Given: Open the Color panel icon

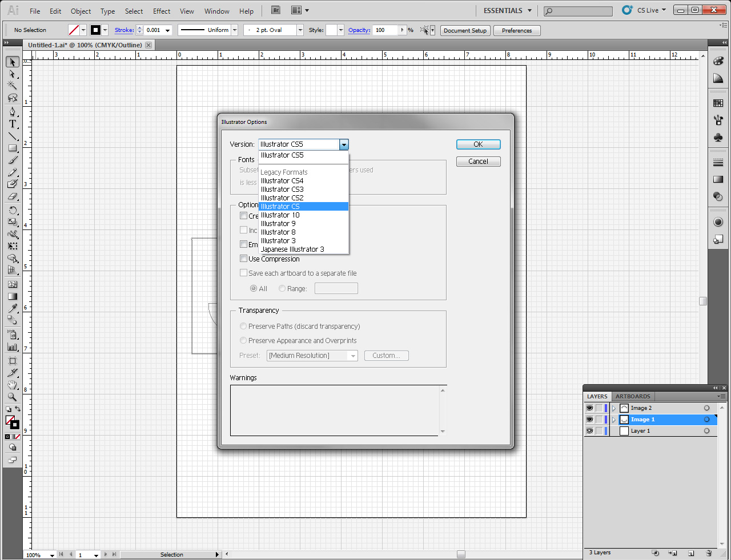Looking at the screenshot, I should 718,61.
